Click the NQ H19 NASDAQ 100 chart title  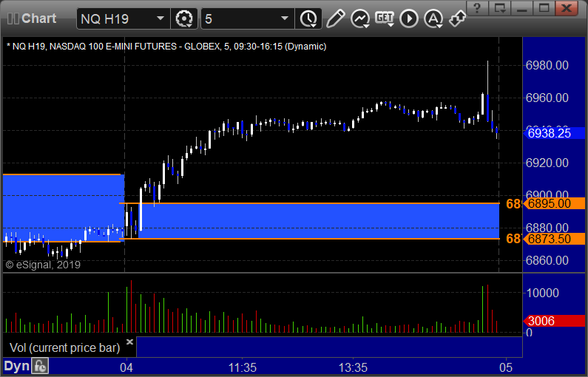point(166,47)
